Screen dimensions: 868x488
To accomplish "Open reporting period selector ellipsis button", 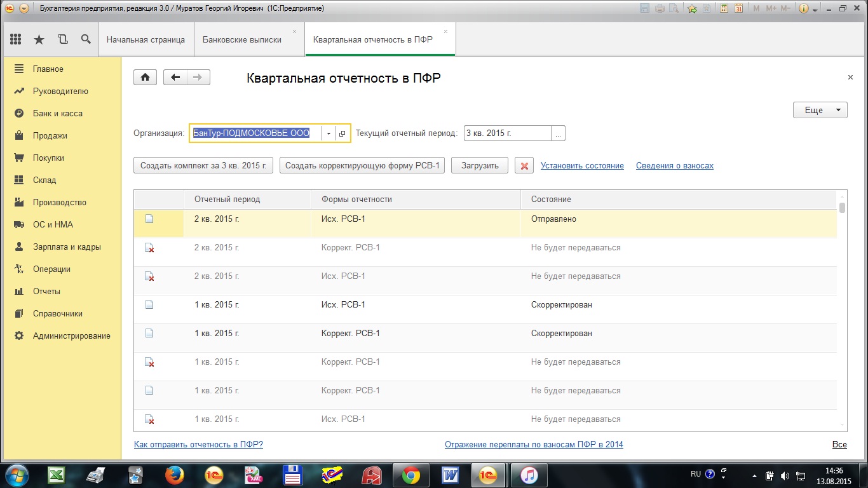I will click(558, 133).
